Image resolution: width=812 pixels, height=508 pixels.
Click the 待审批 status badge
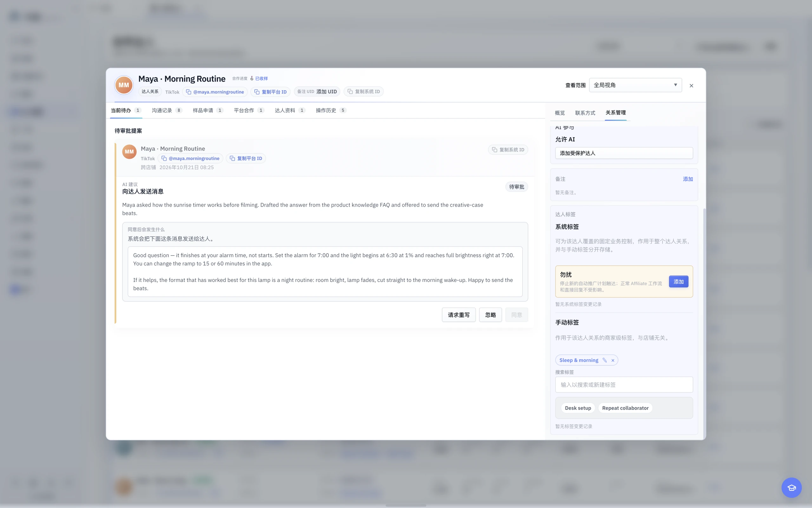[x=516, y=187]
